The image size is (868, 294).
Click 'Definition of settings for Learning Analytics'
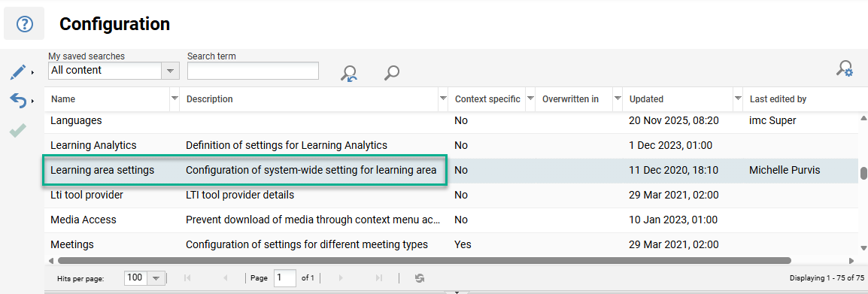[x=286, y=145]
